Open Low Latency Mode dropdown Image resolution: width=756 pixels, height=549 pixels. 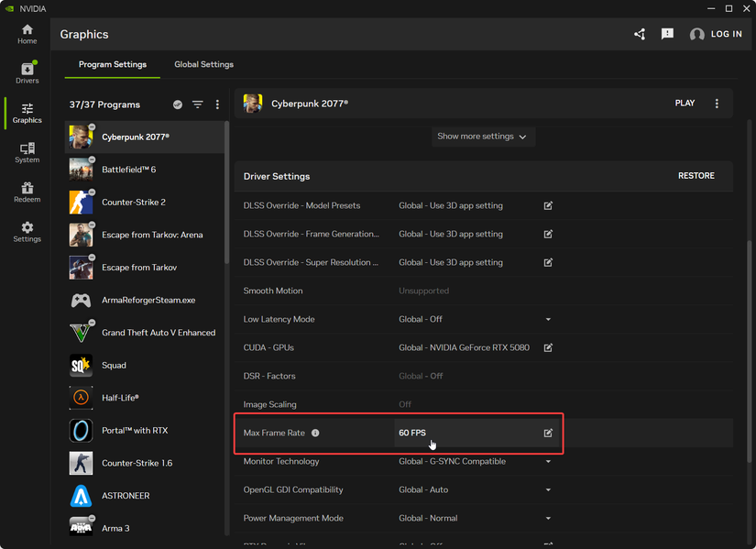548,319
